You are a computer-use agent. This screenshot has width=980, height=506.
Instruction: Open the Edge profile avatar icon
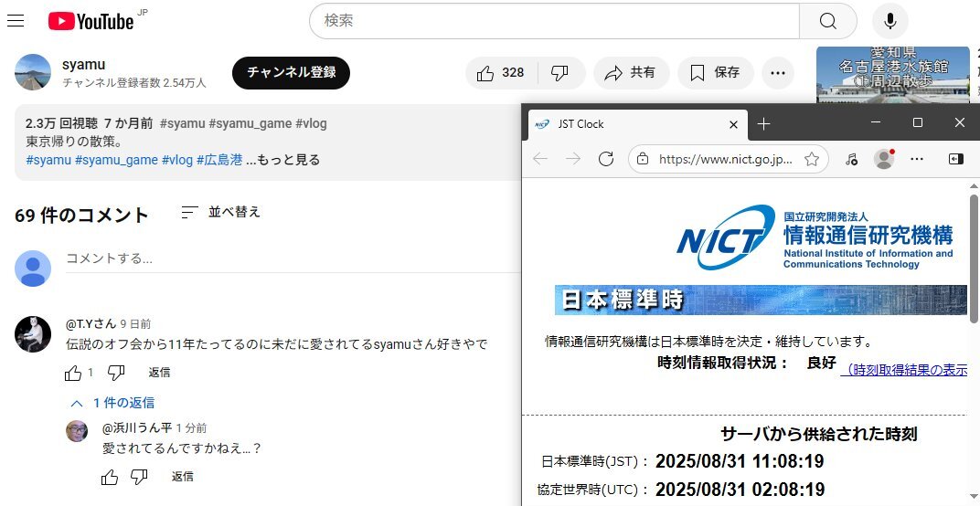click(884, 159)
